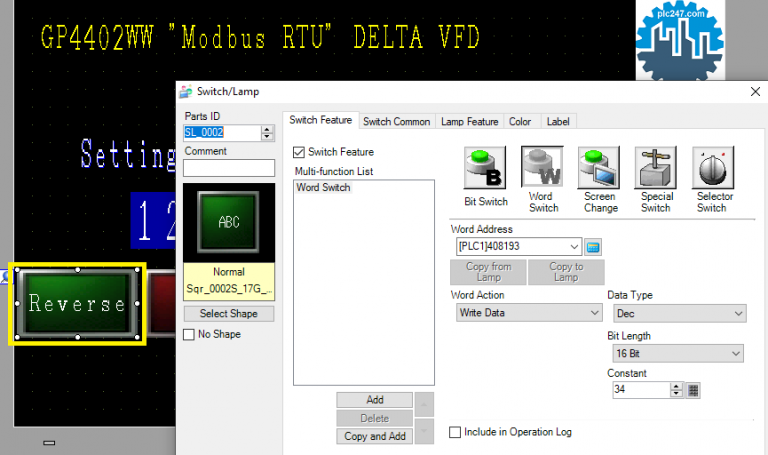Screen dimensions: 768x455
Task: Click the Sqr_0002S_17G shape name text
Action: pyautogui.click(x=229, y=289)
